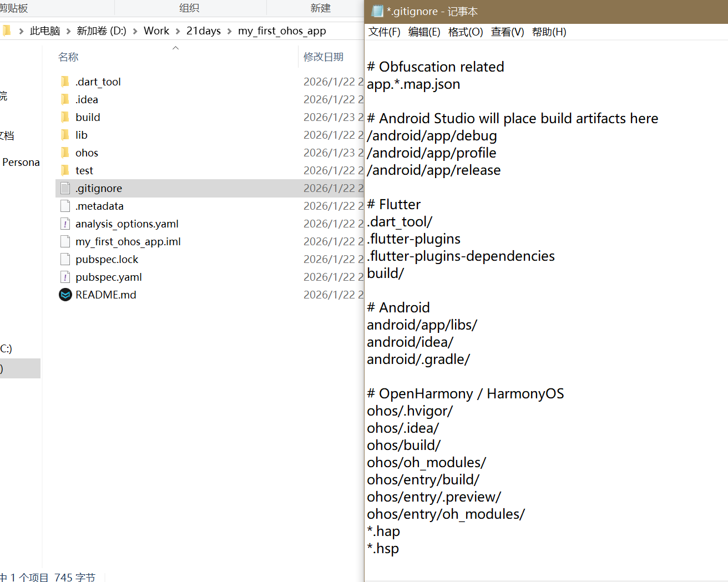The width and height of the screenshot is (728, 582).
Task: Open the 查看(V) menu in Notepad
Action: (507, 32)
